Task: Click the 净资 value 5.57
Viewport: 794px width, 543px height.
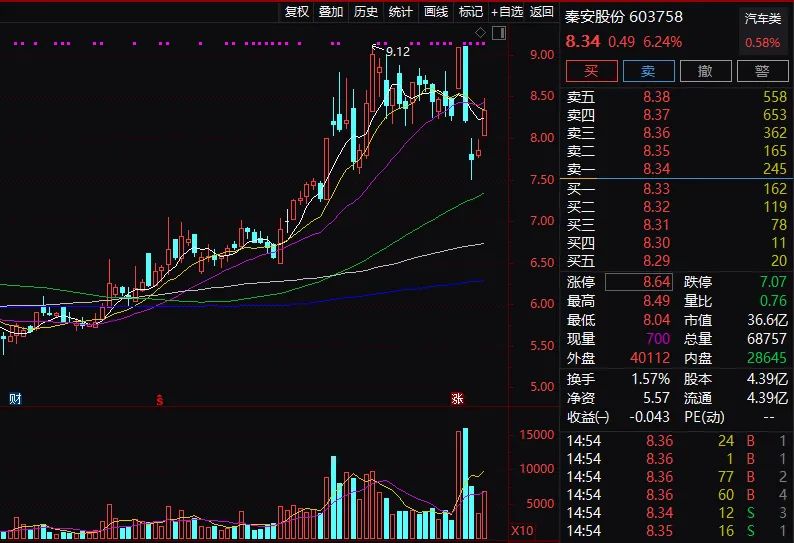Action: (656, 398)
